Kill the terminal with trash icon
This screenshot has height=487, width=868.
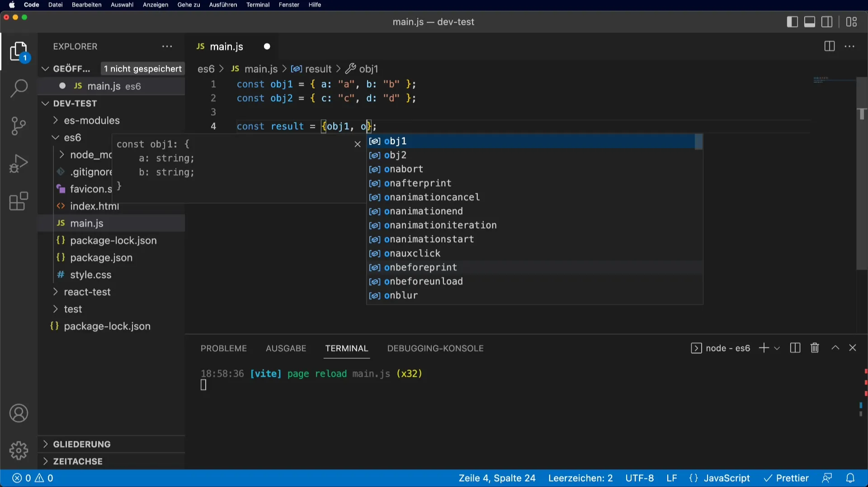pos(815,348)
